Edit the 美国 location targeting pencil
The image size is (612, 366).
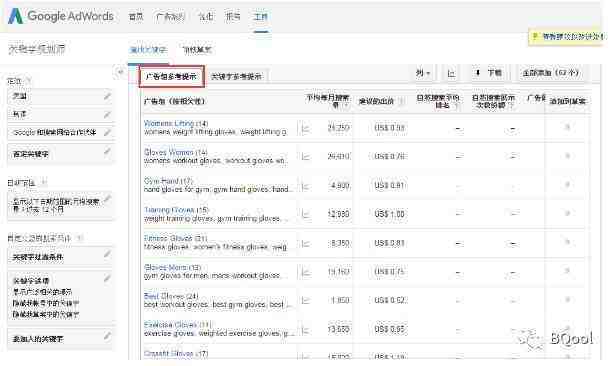(107, 96)
